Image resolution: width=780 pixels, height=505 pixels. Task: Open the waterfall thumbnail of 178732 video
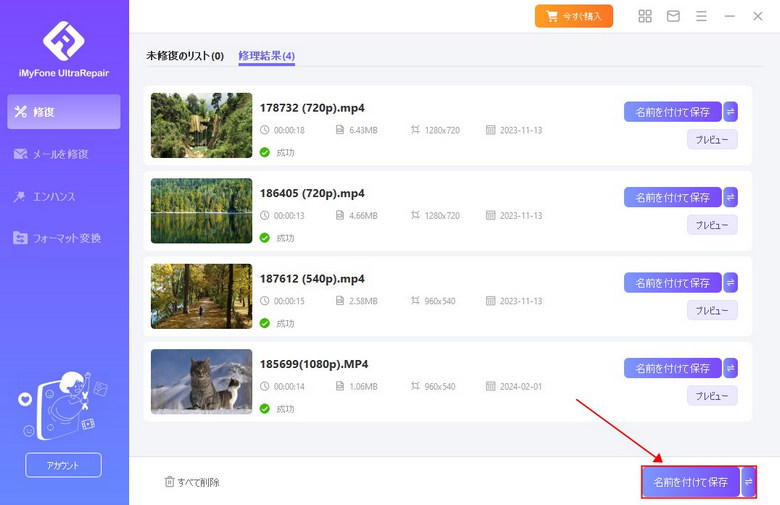(x=201, y=125)
